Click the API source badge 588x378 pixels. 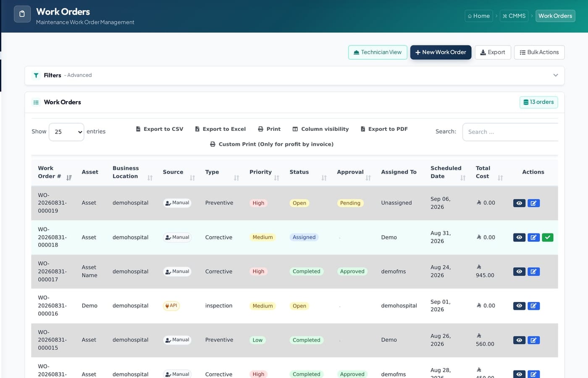pyautogui.click(x=171, y=306)
